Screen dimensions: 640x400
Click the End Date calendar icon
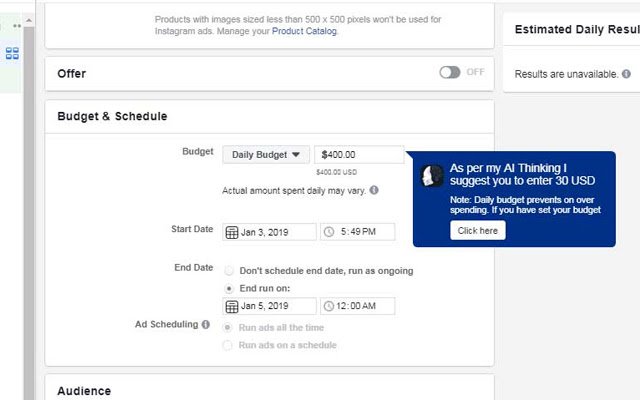click(232, 306)
